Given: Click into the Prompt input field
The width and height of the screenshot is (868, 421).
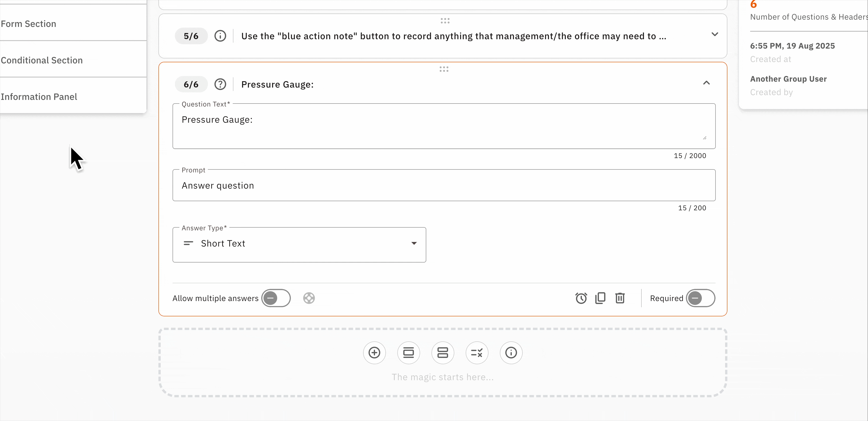Looking at the screenshot, I should click(x=443, y=185).
